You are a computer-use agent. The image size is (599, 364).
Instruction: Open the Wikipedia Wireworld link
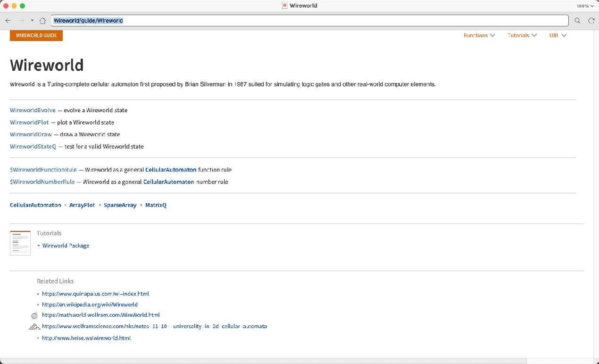[x=90, y=305]
